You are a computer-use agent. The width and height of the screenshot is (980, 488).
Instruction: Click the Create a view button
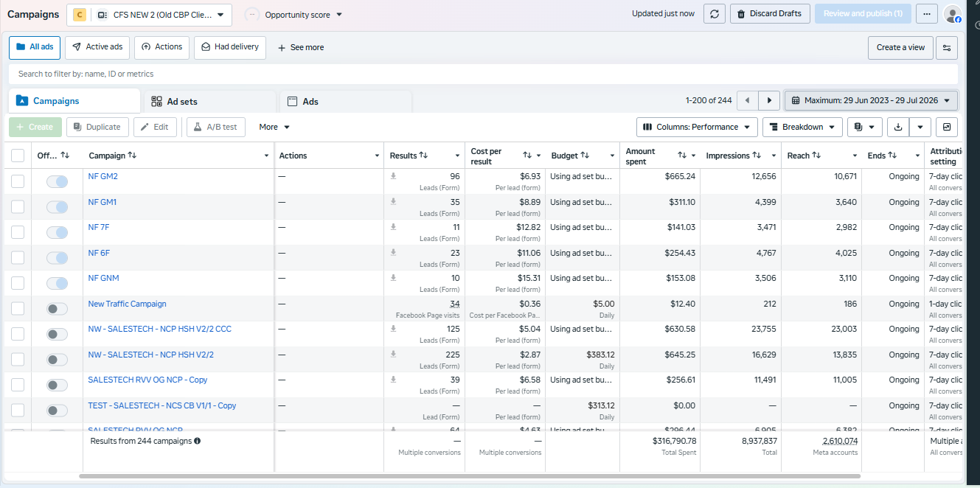click(900, 47)
